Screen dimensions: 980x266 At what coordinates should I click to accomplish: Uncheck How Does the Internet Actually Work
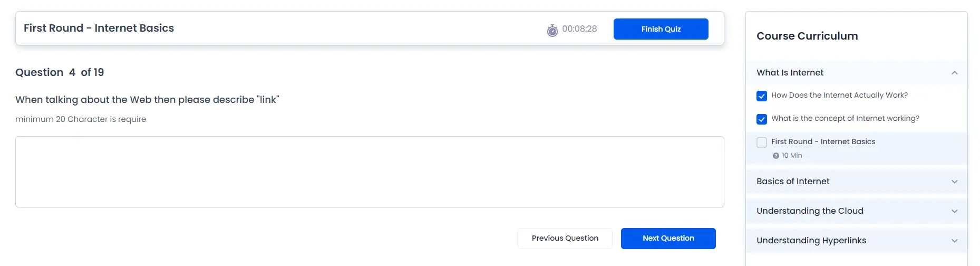(x=761, y=96)
